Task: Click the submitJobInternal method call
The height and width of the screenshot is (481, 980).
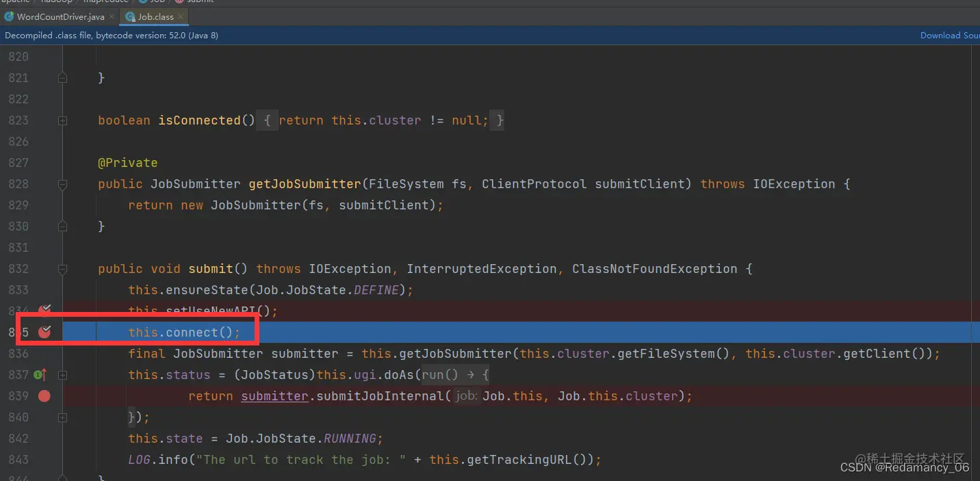Action: point(381,396)
